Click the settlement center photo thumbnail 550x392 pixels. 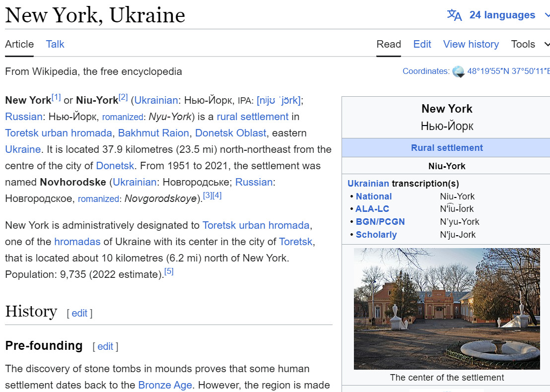[446, 309]
